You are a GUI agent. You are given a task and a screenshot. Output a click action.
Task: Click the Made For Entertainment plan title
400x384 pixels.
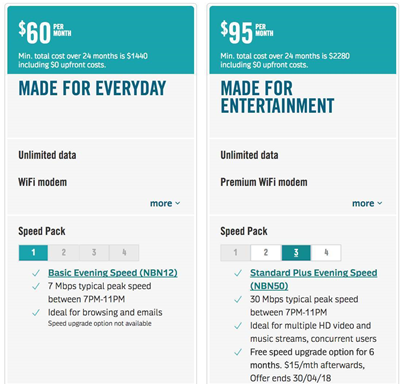tap(277, 97)
